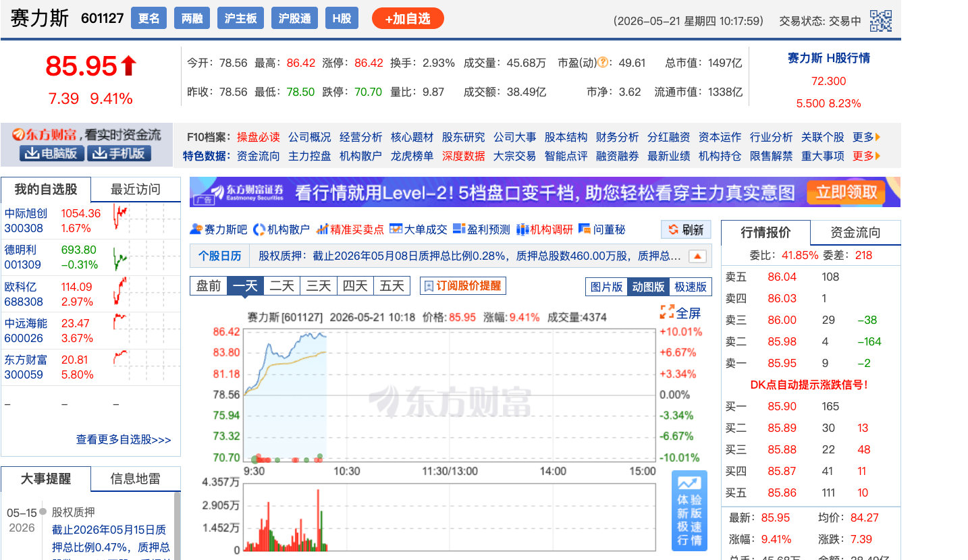
Task: Click the H股 tag button
Action: pyautogui.click(x=342, y=18)
